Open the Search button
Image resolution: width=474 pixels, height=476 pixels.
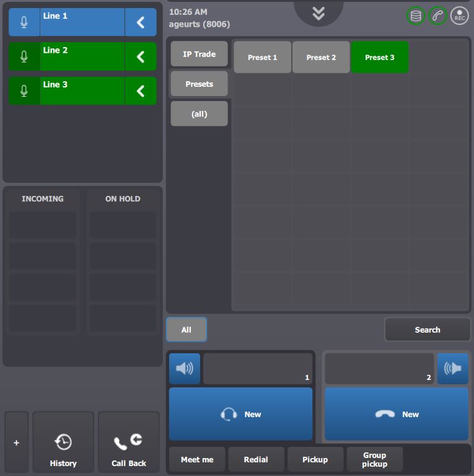coord(428,330)
